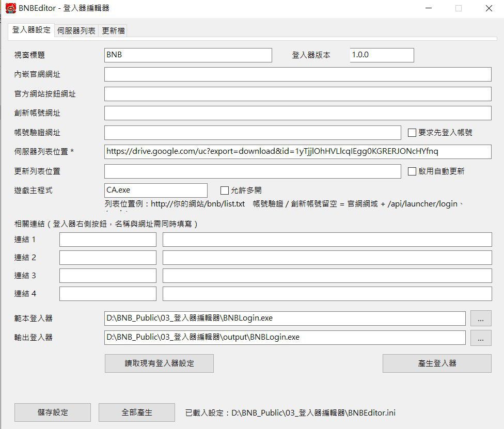Click the BNBEditor app icon in title bar
The height and width of the screenshot is (429, 504).
(11, 8)
